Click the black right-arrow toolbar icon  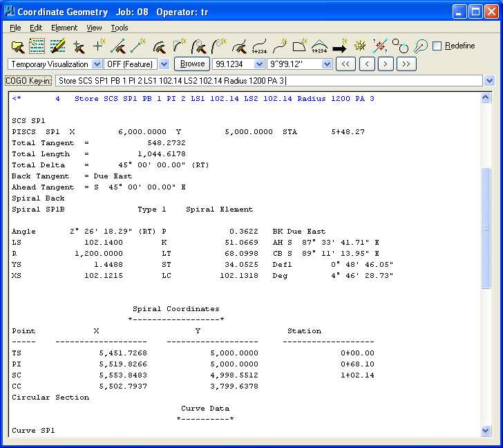tap(339, 46)
